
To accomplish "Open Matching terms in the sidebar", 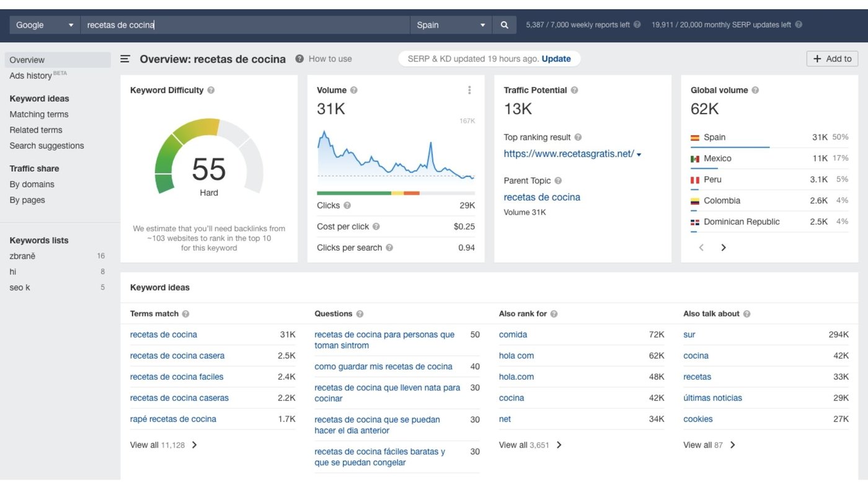I will (39, 114).
